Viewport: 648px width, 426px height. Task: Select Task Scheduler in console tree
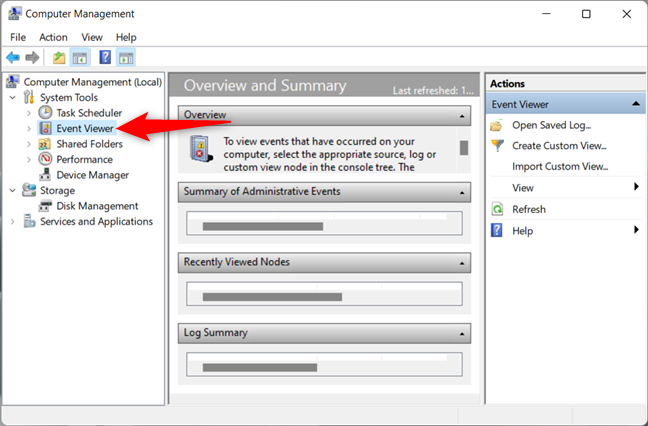(x=89, y=113)
